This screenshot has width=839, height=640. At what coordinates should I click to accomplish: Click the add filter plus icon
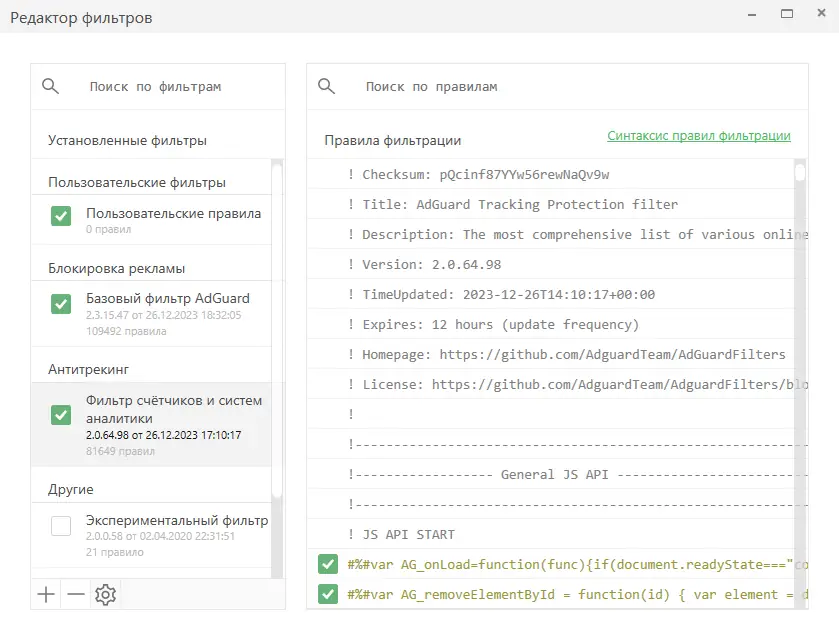[x=46, y=595]
